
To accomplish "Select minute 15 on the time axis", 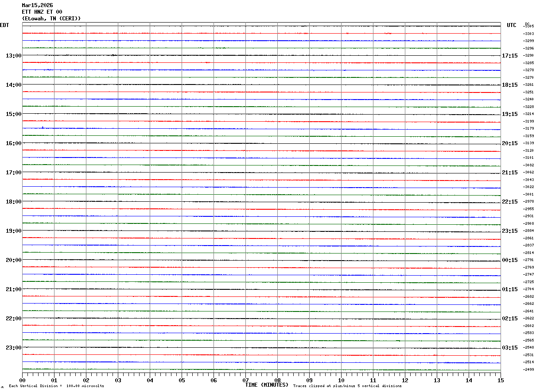I will (x=501, y=380).
